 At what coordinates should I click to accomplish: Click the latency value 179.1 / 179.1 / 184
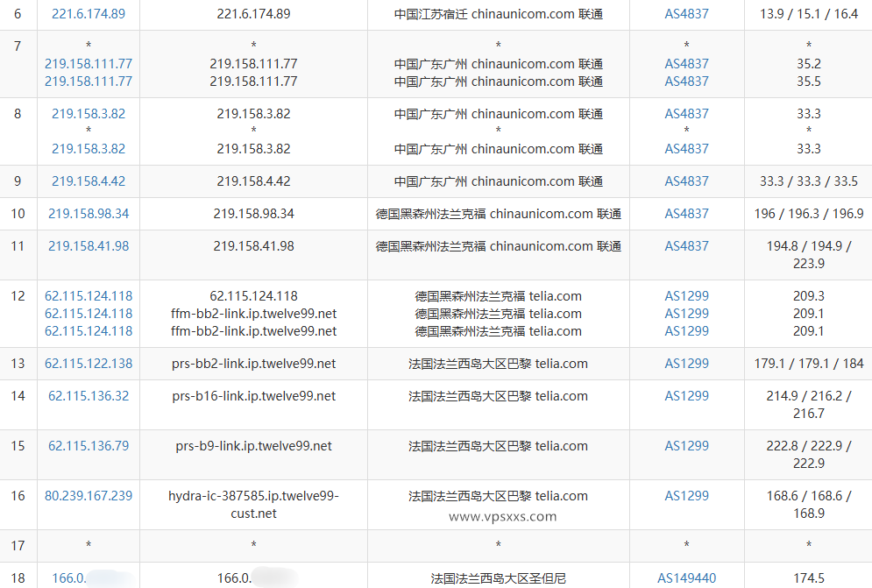click(x=809, y=364)
